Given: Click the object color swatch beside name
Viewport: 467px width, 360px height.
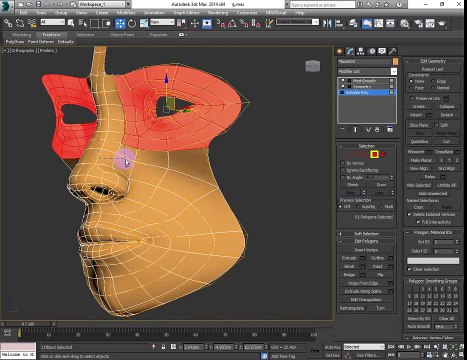Looking at the screenshot, I should coord(395,61).
